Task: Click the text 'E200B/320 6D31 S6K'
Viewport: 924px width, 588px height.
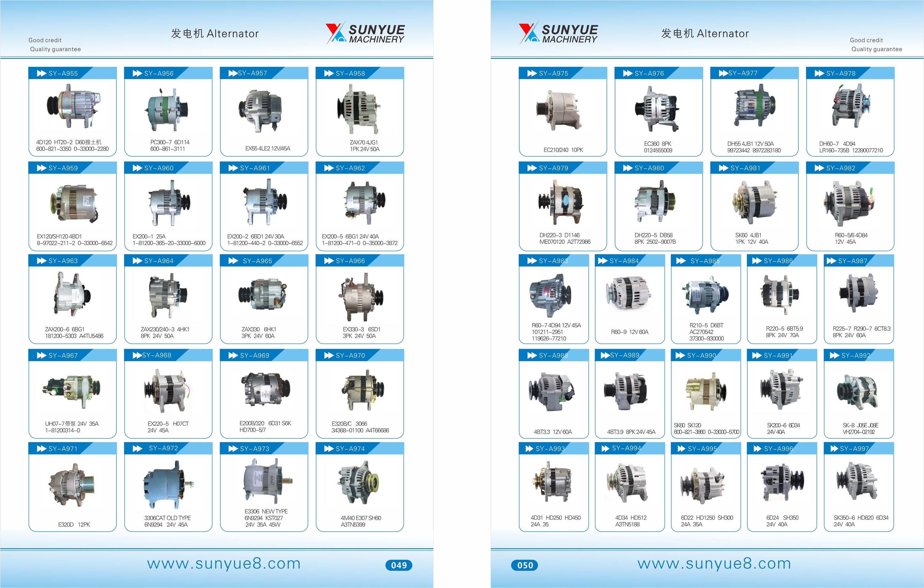Action: click(x=265, y=423)
